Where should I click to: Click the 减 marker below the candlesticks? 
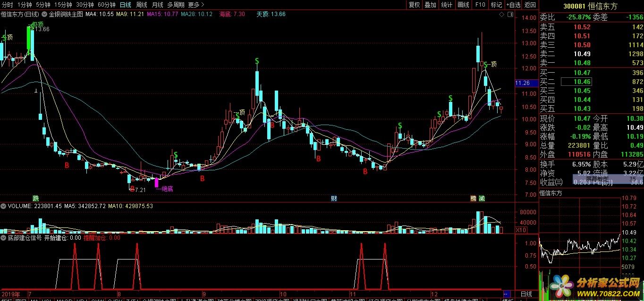pos(481,198)
